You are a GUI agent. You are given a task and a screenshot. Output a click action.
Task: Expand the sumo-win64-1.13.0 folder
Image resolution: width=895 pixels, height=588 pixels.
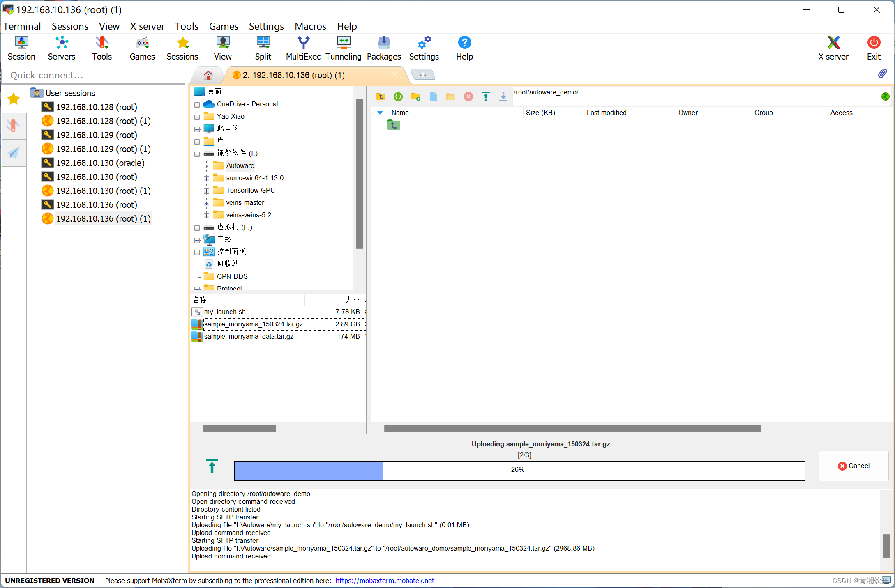(x=207, y=179)
